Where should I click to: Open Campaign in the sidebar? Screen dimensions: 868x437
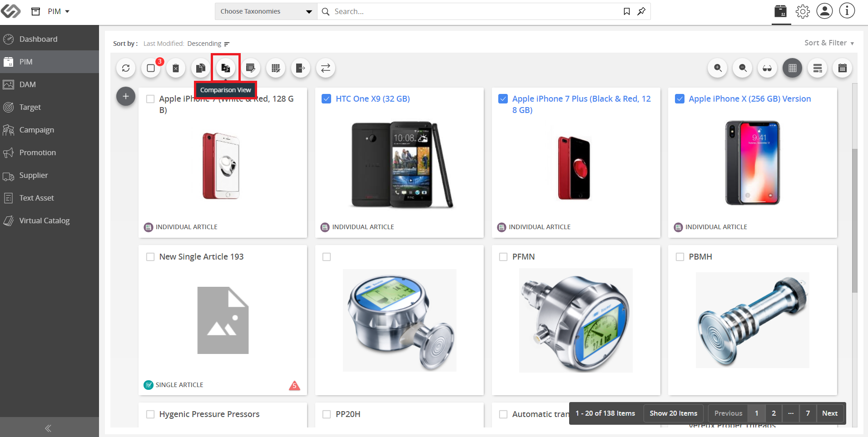[50, 130]
